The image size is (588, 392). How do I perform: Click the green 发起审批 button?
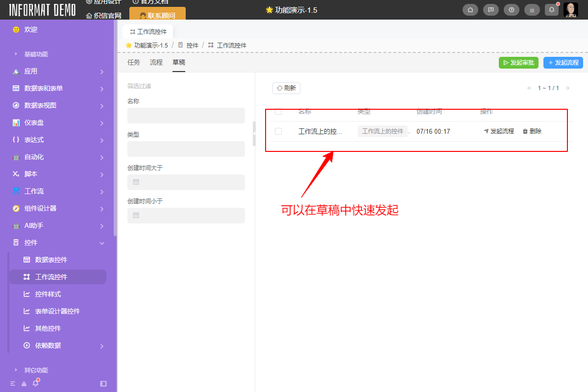pos(518,62)
